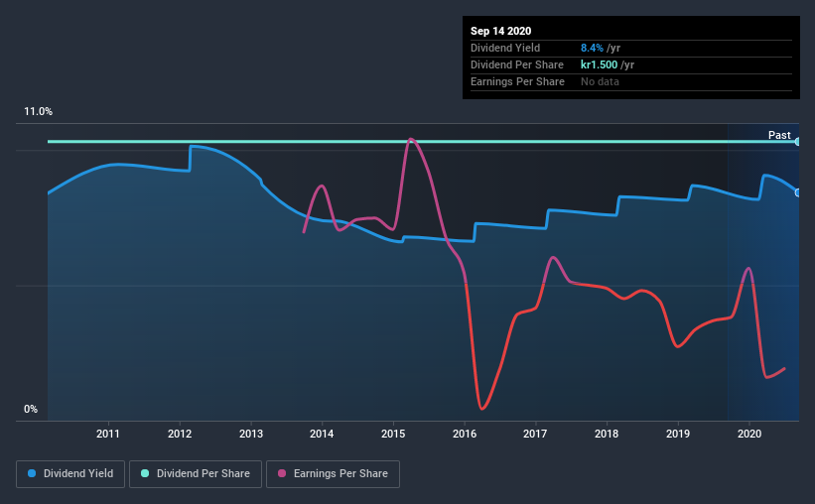Click the blue Dividend Yield legend dot

click(32, 473)
